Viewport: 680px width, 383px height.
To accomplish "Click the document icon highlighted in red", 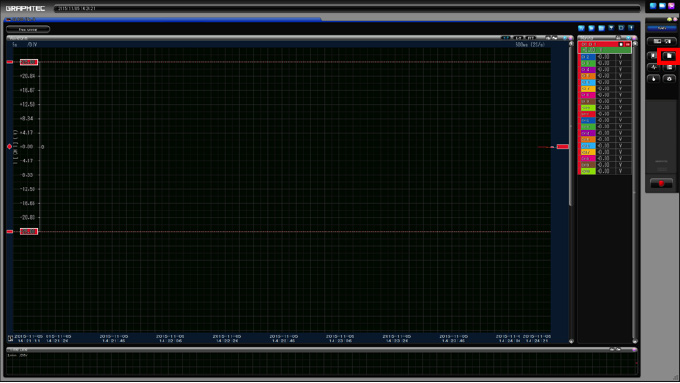I will 669,56.
